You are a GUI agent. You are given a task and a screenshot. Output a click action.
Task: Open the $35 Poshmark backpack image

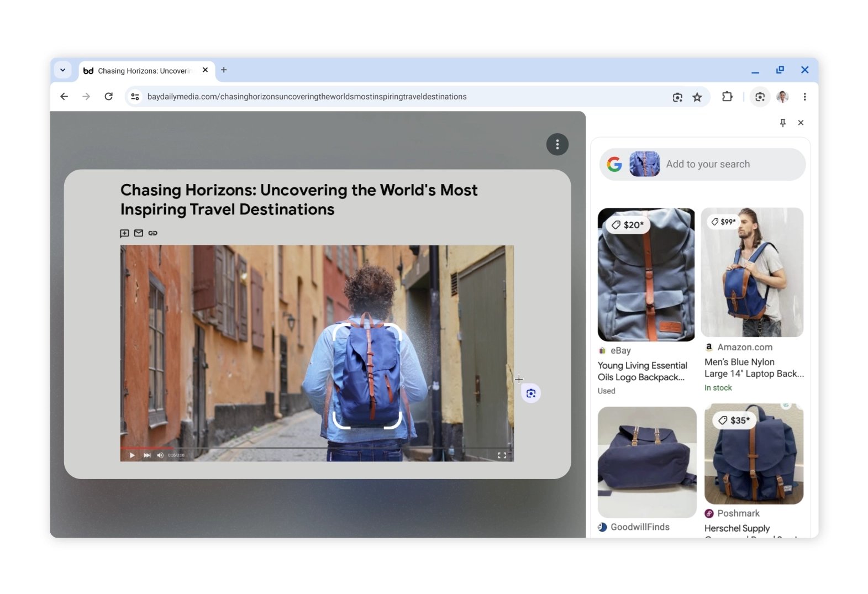(x=754, y=454)
